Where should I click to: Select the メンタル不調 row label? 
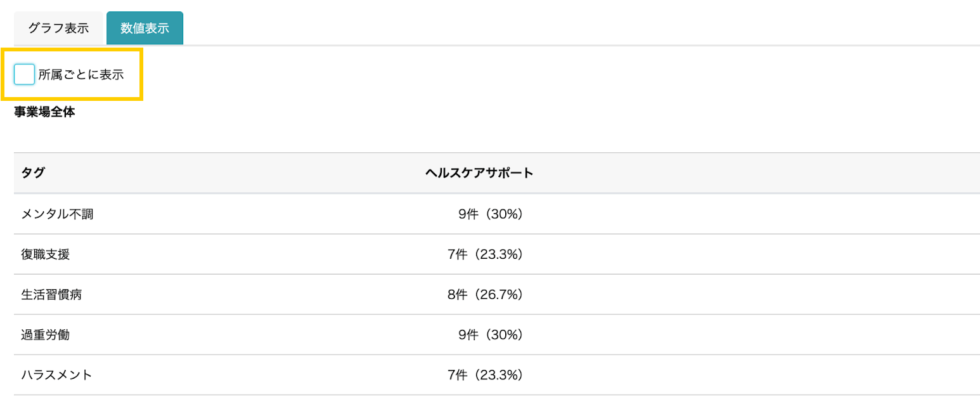(57, 214)
